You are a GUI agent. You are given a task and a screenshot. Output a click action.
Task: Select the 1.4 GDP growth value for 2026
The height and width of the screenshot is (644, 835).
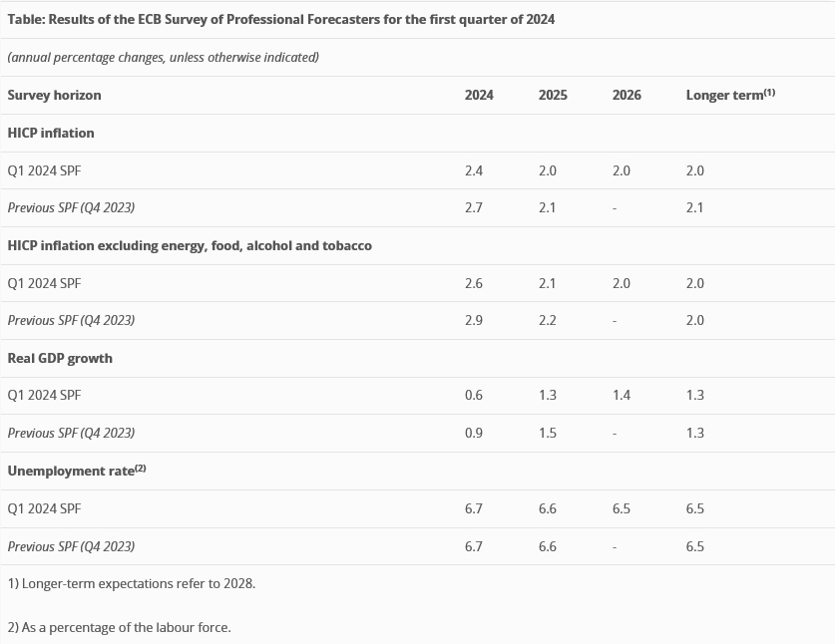[x=622, y=395]
